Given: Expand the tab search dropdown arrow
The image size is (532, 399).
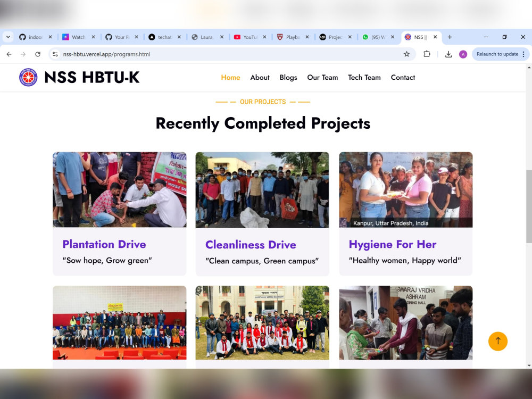Looking at the screenshot, I should tap(8, 37).
